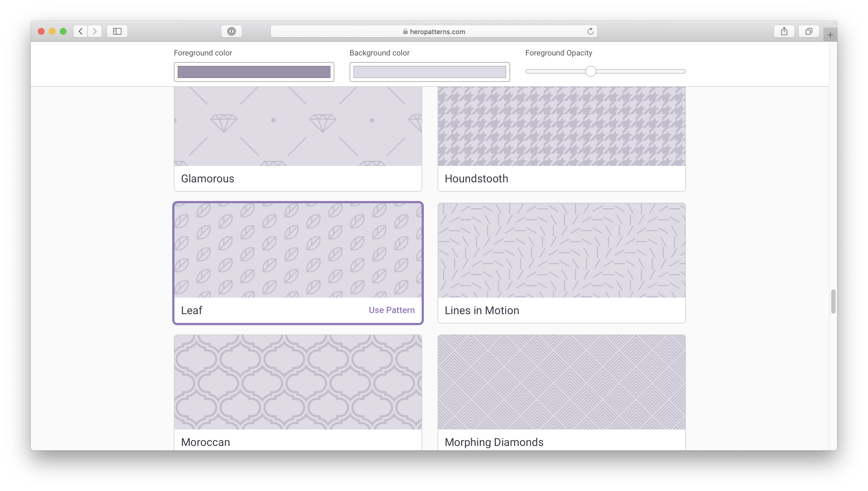Screen dimensions: 868x491
Task: Click the Foreground Opacity label
Action: (558, 53)
